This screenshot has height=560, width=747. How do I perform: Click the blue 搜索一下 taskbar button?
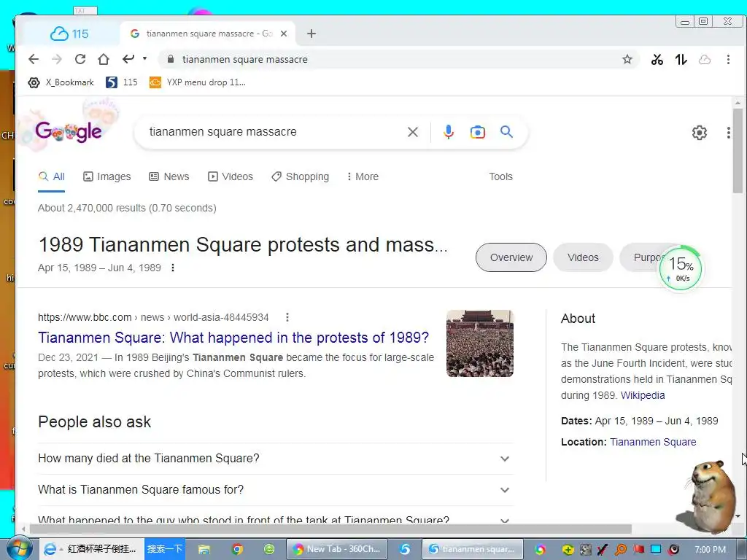click(164, 549)
